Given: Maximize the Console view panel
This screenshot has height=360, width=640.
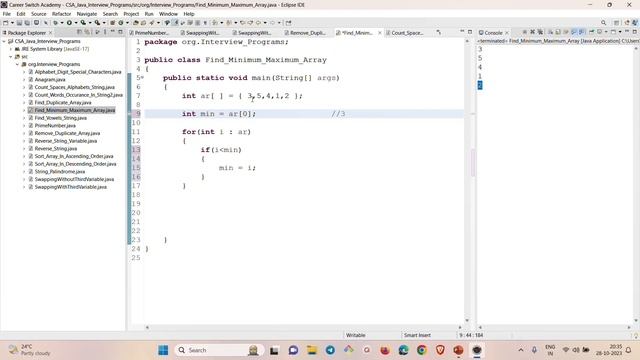Looking at the screenshot, I should (x=635, y=32).
